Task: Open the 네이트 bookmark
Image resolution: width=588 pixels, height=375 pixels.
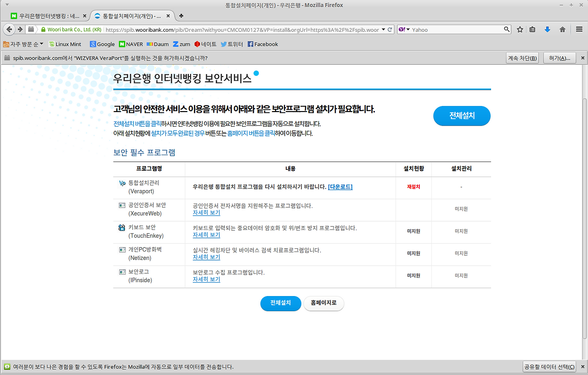Action: (x=205, y=44)
